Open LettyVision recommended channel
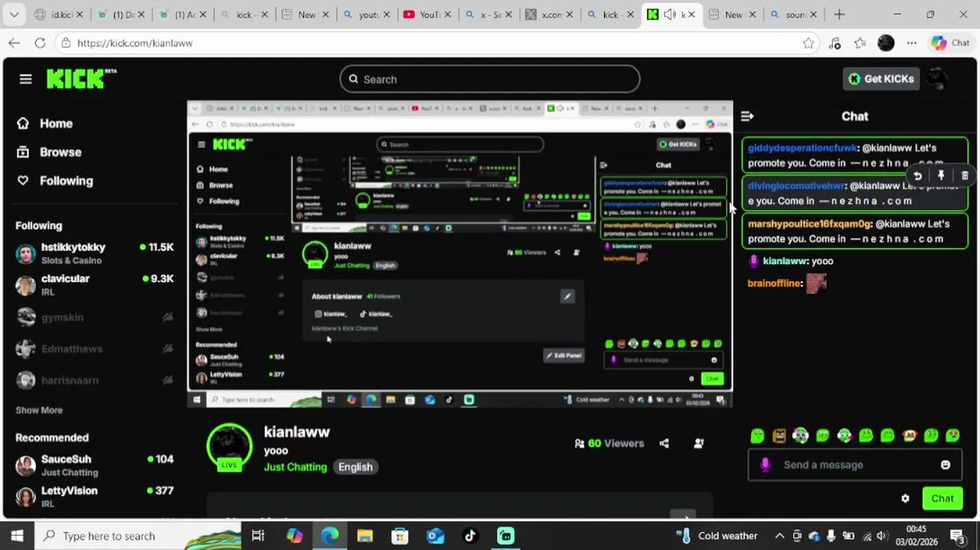 coord(95,497)
